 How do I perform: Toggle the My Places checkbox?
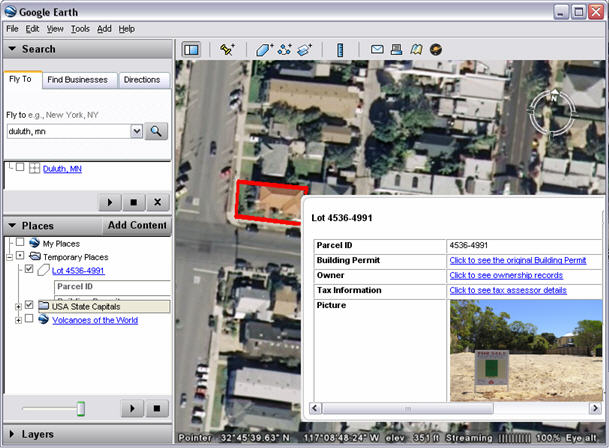click(20, 242)
